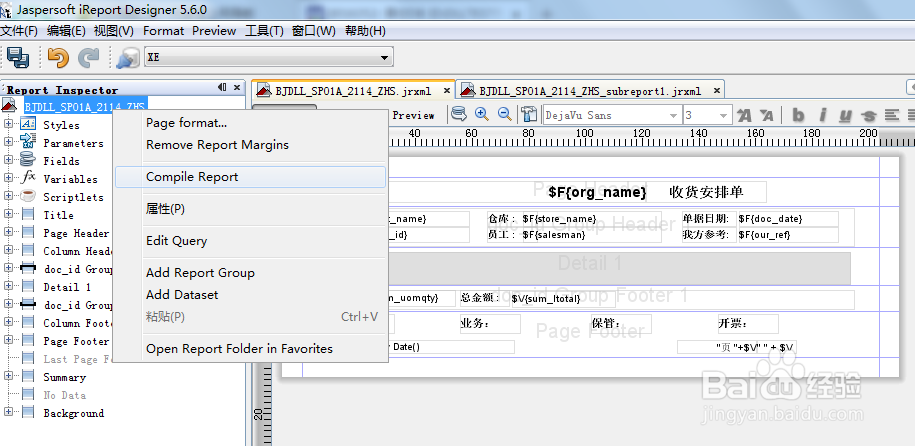Zoom out with magnifier minus icon
Image resolution: width=915 pixels, height=446 pixels.
tap(505, 114)
